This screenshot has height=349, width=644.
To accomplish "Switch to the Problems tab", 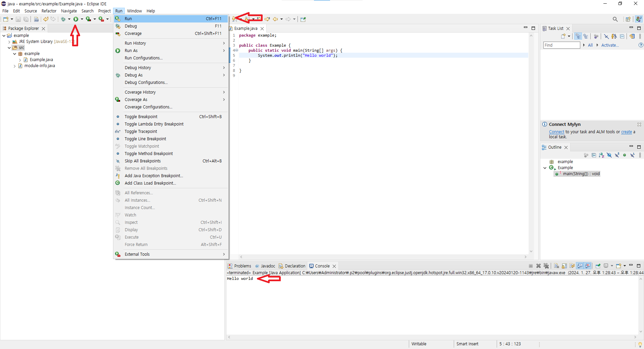I will [x=239, y=266].
